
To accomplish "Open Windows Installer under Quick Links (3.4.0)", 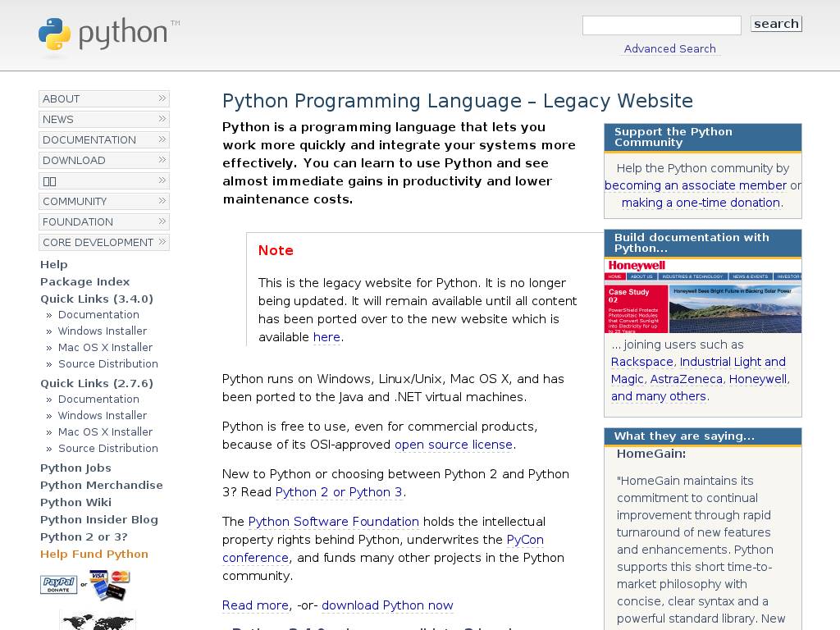I will coord(103,331).
